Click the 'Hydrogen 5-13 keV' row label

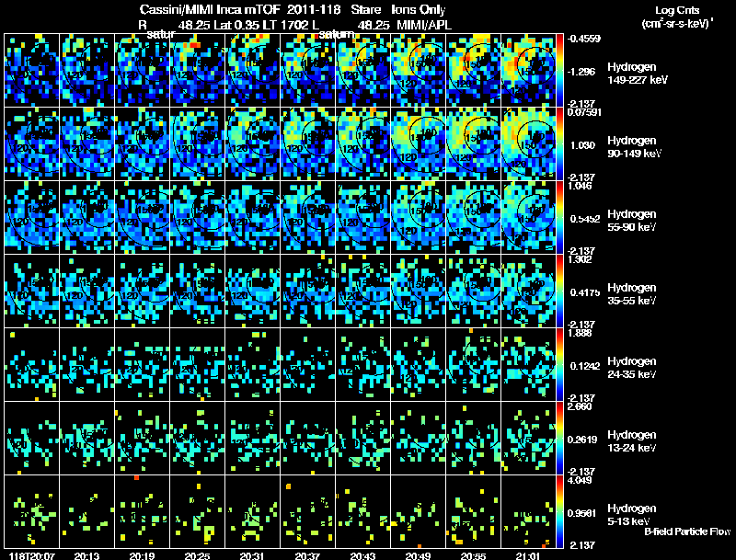pyautogui.click(x=632, y=515)
